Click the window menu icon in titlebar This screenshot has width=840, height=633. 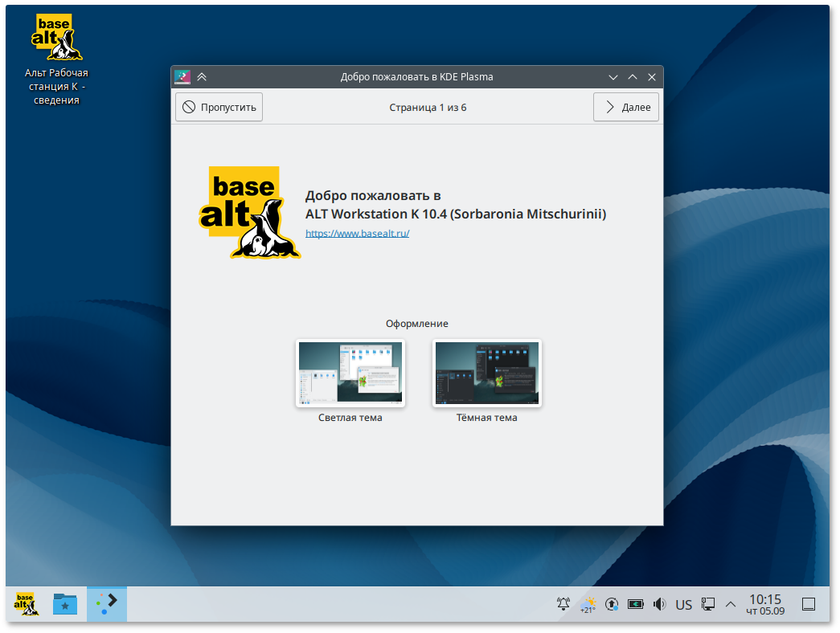[182, 77]
